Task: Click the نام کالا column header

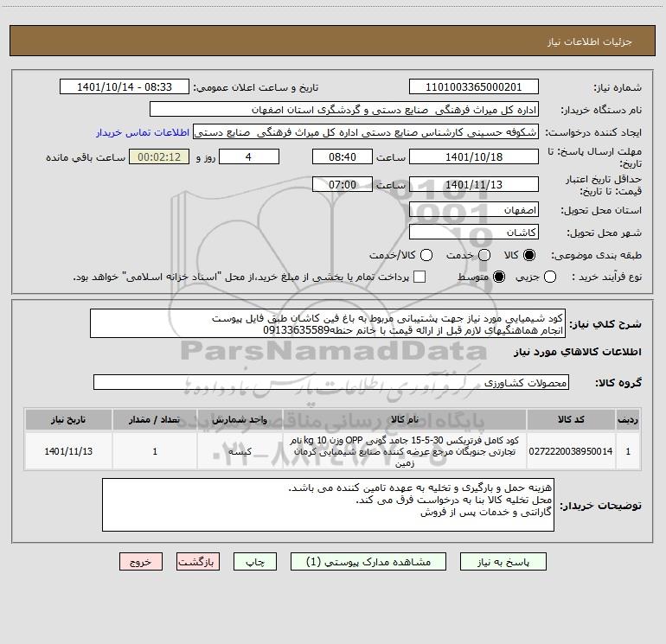Action: 405,420
